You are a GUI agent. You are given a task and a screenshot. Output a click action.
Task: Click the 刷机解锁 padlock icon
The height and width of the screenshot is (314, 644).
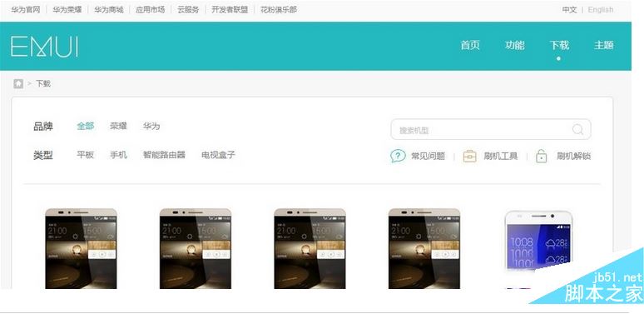click(542, 157)
